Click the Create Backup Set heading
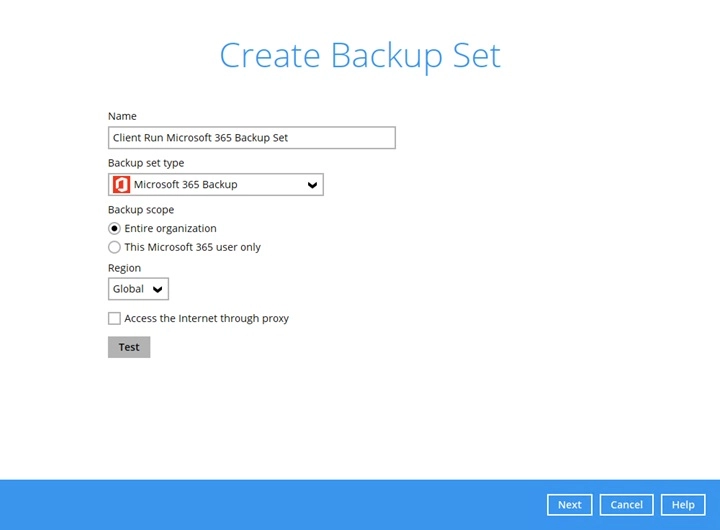Viewport: 720px width, 530px height. [360, 56]
